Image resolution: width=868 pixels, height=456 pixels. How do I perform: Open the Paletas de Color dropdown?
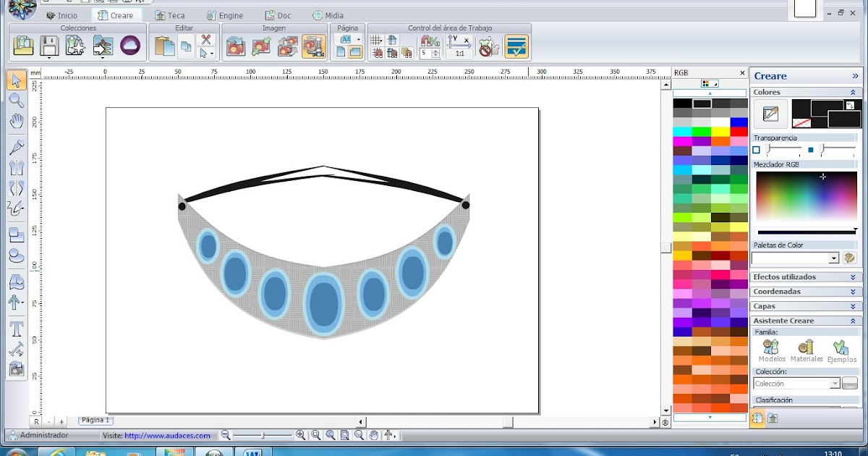833,258
